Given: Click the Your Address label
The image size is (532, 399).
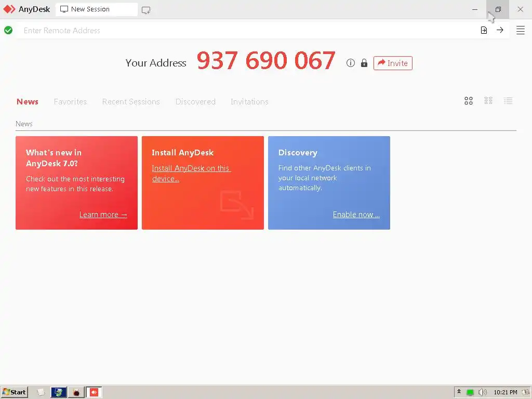Looking at the screenshot, I should click(x=156, y=63).
